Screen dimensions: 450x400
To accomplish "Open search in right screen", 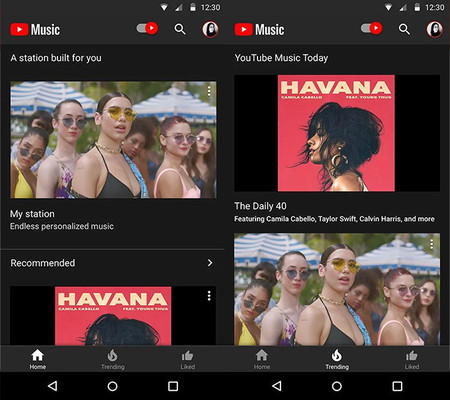I will click(404, 29).
